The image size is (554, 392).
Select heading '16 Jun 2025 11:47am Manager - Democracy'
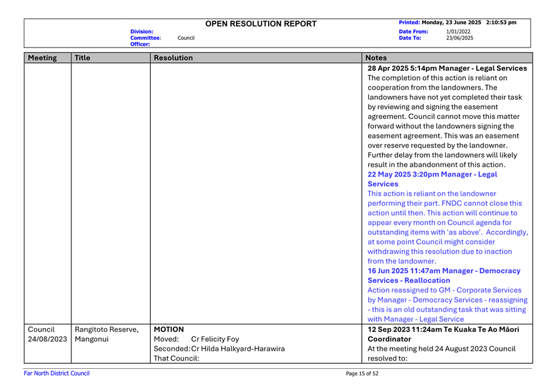click(444, 271)
